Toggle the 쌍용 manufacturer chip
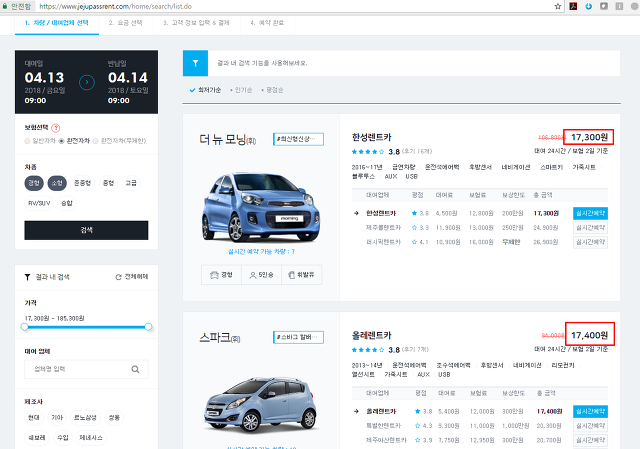This screenshot has height=449, width=640. 114,418
